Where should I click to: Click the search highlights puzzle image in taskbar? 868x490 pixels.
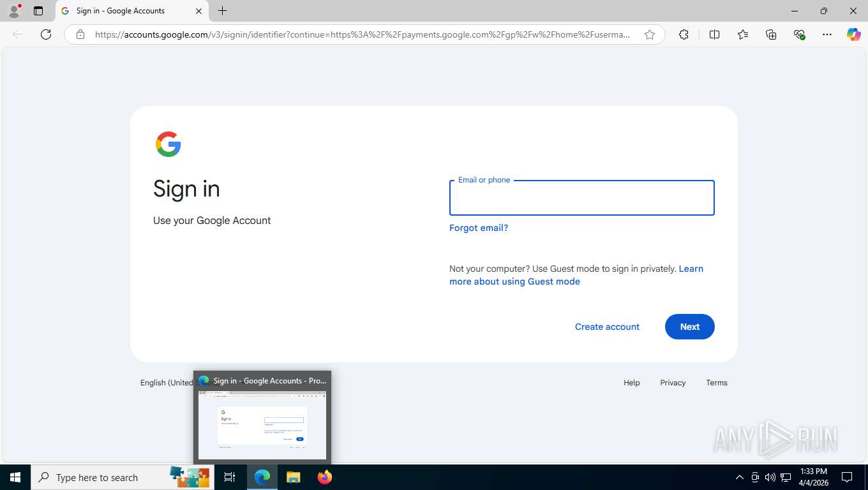pos(190,477)
